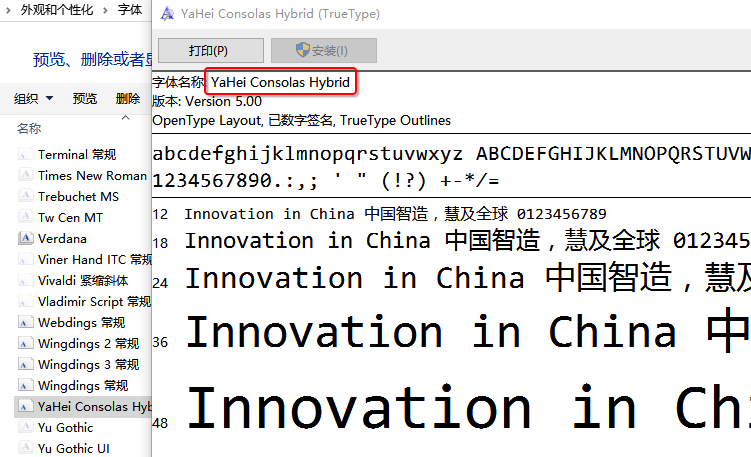The image size is (751, 457).
Task: Click the lowercase alphabet sample line
Action: pos(307,154)
